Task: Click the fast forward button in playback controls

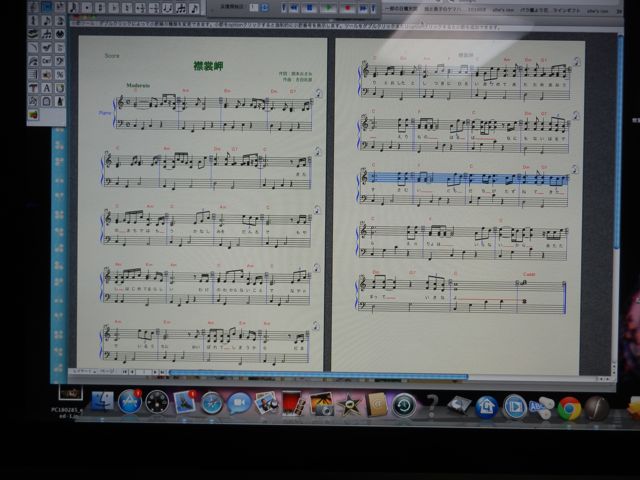Action: [x=363, y=7]
